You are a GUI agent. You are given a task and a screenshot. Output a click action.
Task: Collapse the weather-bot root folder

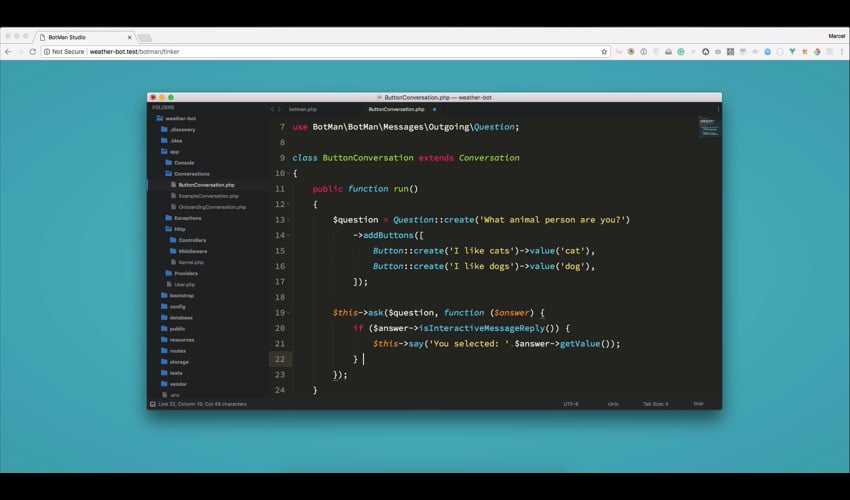(177, 118)
